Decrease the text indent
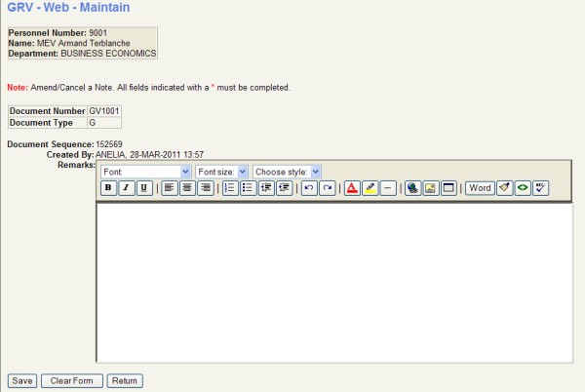Viewport: 585px width, 392px height. [x=266, y=188]
